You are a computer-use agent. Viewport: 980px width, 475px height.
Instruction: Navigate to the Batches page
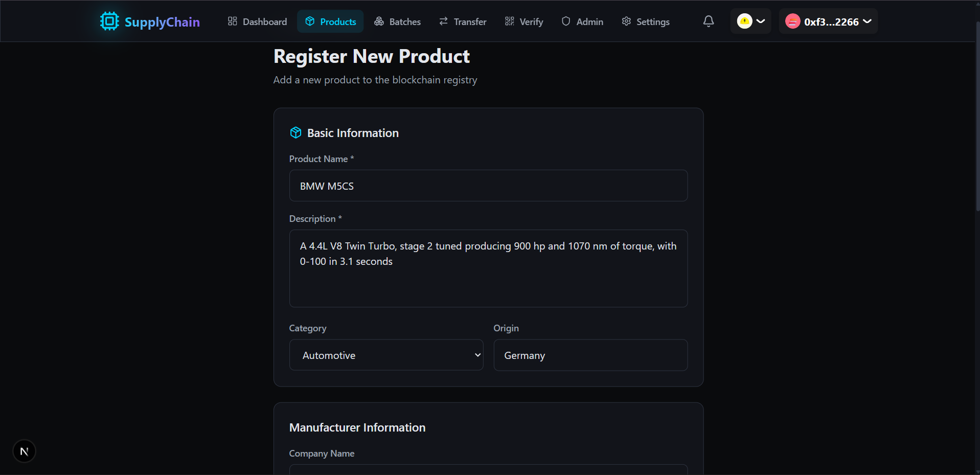click(397, 21)
